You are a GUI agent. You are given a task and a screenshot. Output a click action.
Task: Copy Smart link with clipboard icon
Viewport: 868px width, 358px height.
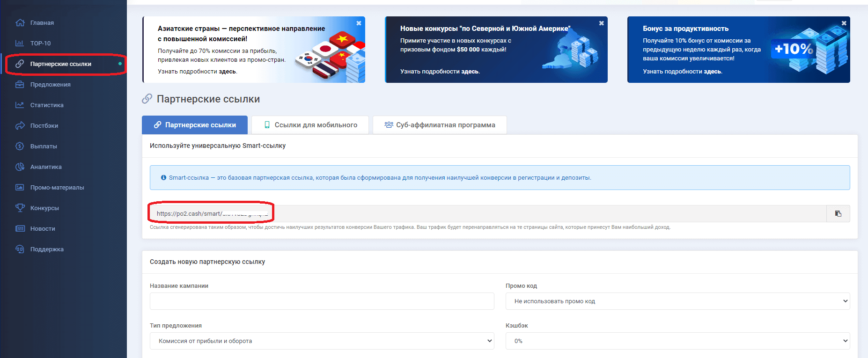click(x=838, y=214)
